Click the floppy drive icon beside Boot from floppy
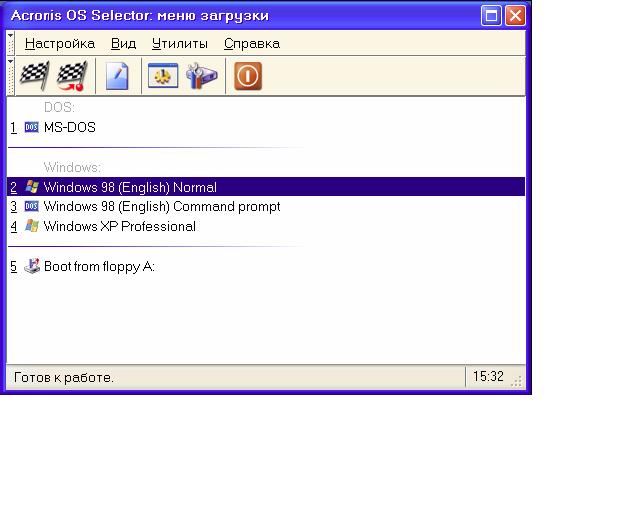The height and width of the screenshot is (512, 640). pyautogui.click(x=32, y=266)
